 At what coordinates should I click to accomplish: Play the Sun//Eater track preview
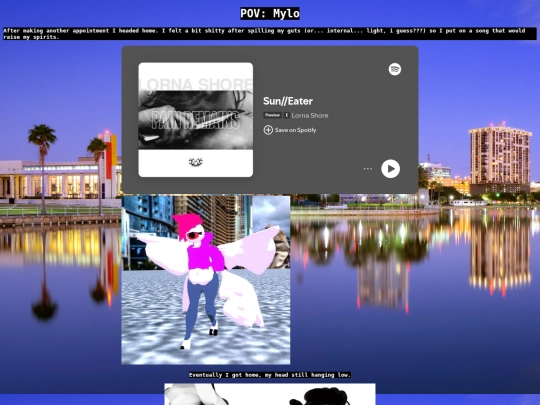(390, 169)
